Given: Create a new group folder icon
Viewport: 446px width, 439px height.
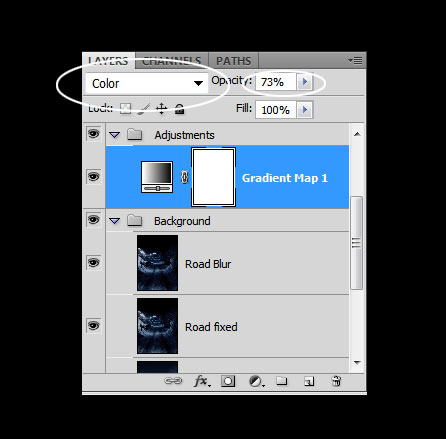Looking at the screenshot, I should (282, 381).
